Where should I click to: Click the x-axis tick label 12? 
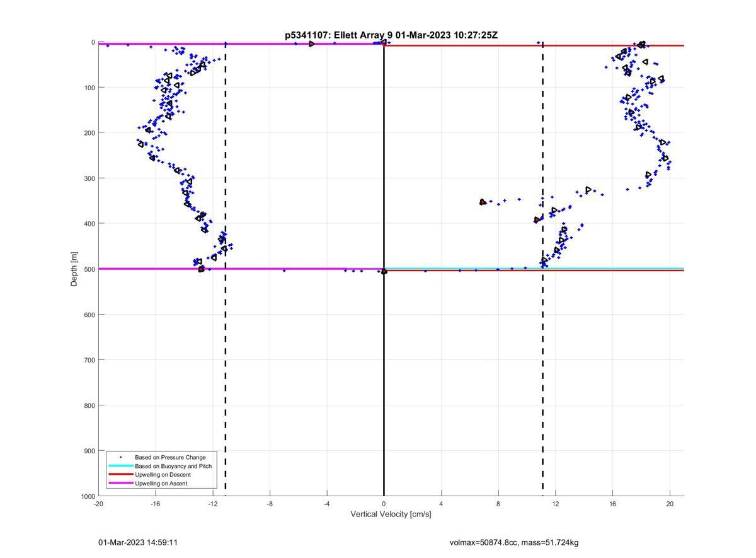click(556, 504)
